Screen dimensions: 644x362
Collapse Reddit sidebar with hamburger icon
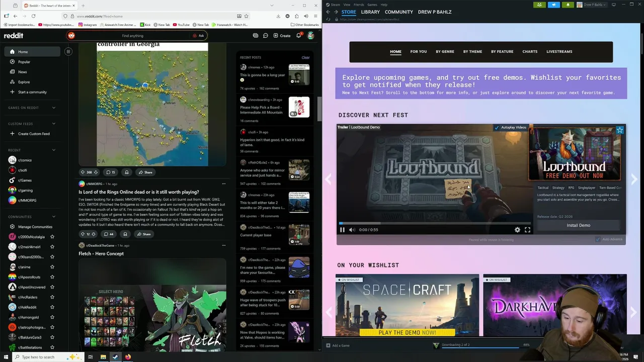(68, 51)
